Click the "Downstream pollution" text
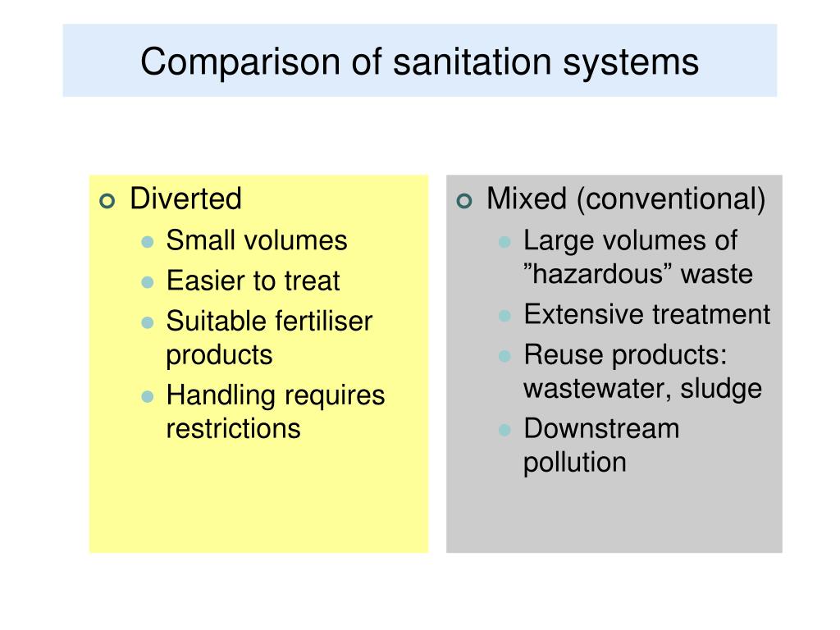Image resolution: width=840 pixels, height=630 pixels. (x=601, y=445)
